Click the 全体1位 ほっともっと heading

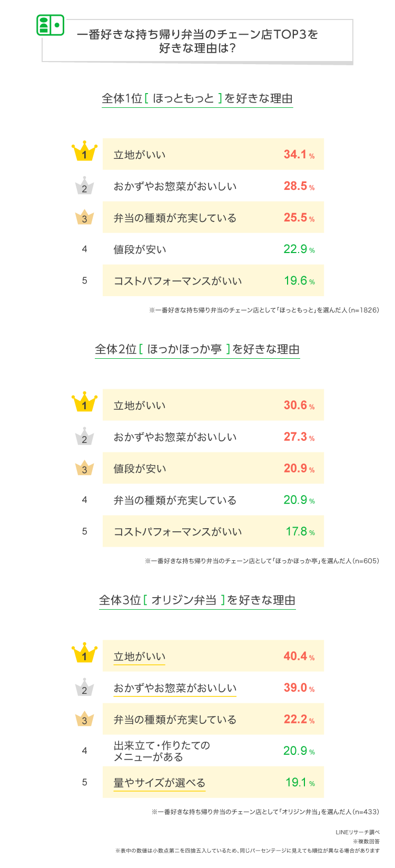(197, 98)
